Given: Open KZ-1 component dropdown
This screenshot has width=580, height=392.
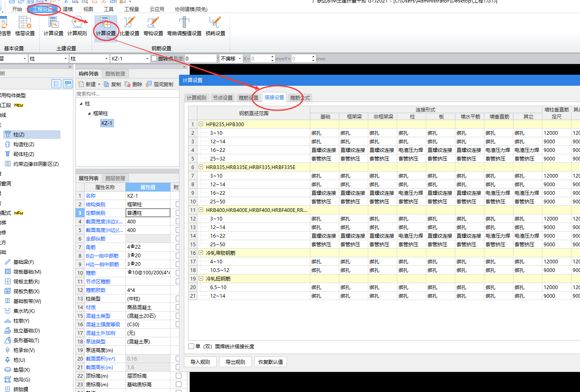Looking at the screenshot, I should pyautogui.click(x=147, y=59).
